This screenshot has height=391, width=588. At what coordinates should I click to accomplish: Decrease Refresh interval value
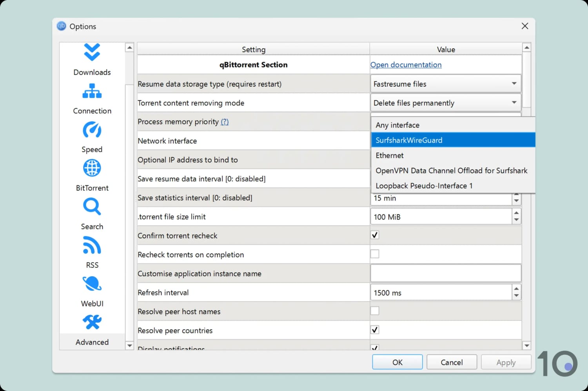pos(516,296)
